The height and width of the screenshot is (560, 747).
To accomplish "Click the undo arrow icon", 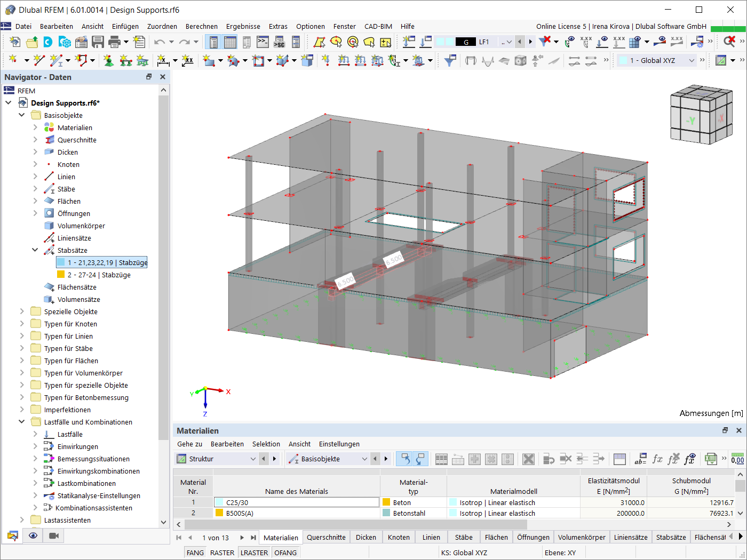I will click(x=160, y=42).
